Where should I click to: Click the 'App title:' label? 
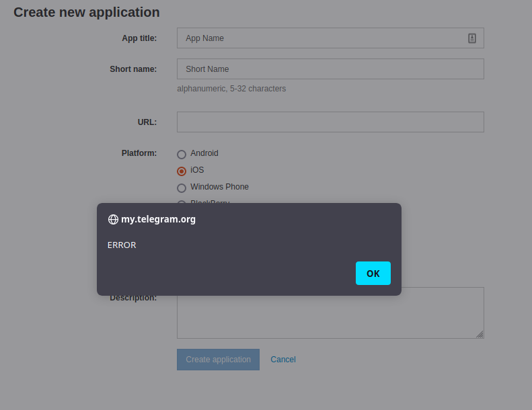point(139,38)
